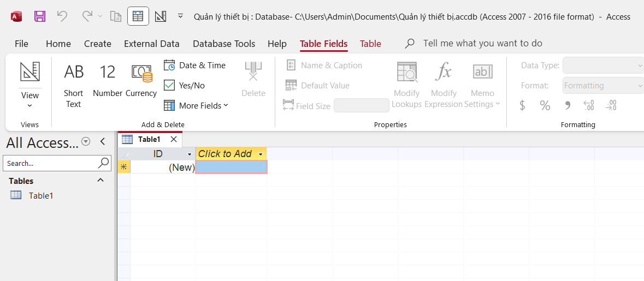Image resolution: width=644 pixels, height=281 pixels.
Task: Switch to the Table ribbon tab
Action: coord(370,44)
